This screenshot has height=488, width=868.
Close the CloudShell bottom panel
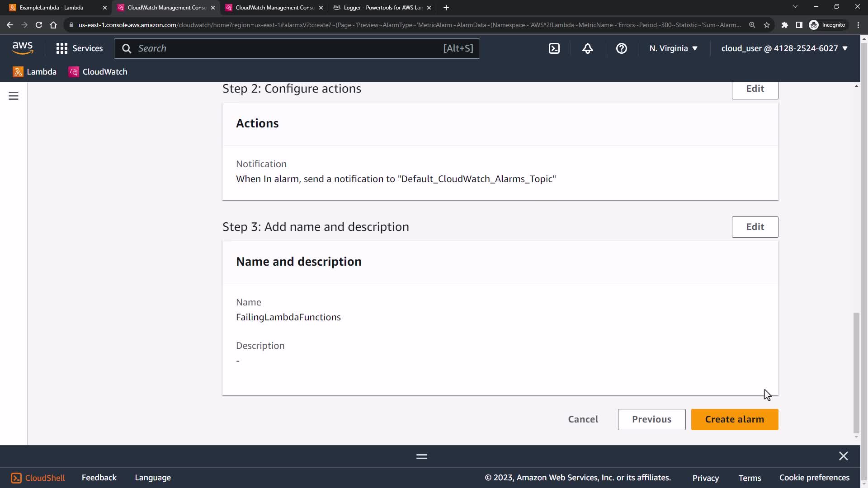(843, 456)
